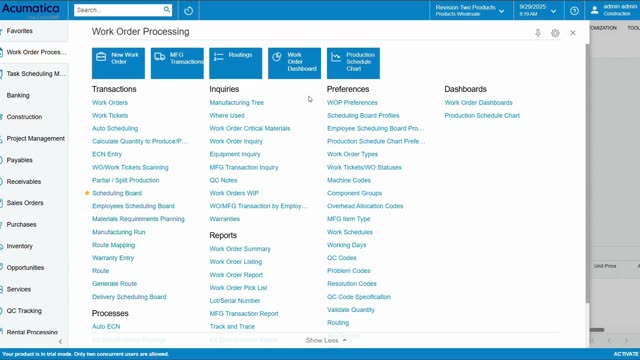Open the Purchases workspace
Screen dimensions: 640x360
tap(21, 224)
